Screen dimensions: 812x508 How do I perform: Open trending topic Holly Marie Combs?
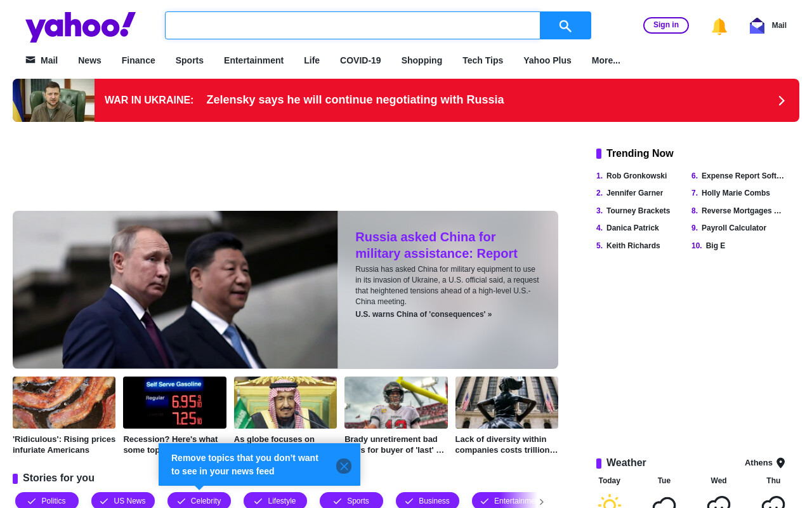click(x=736, y=193)
